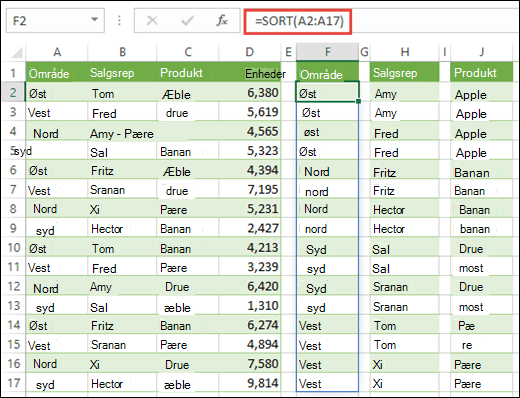The width and height of the screenshot is (520, 398).
Task: Click cell D13 with value 1,310
Action: (x=250, y=306)
